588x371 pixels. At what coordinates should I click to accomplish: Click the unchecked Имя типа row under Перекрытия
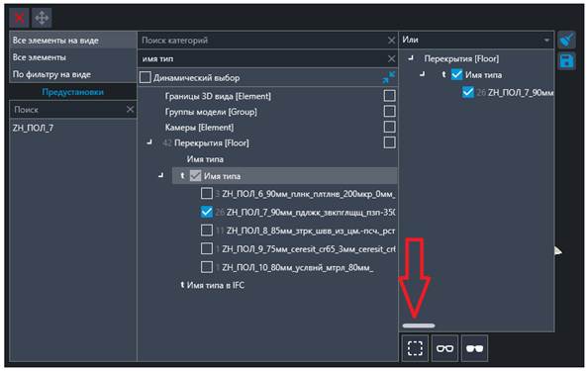[205, 159]
